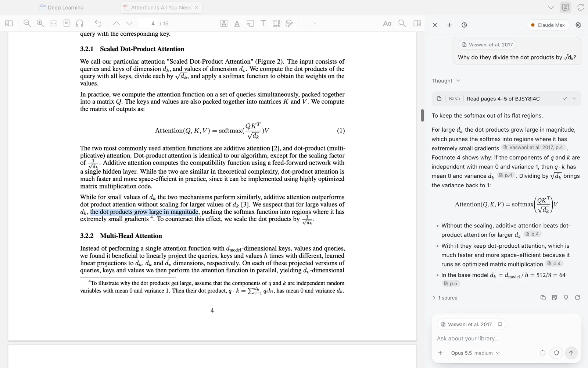Toggle the shield button near send
Viewport: 588px width, 368px height.
coord(556,353)
